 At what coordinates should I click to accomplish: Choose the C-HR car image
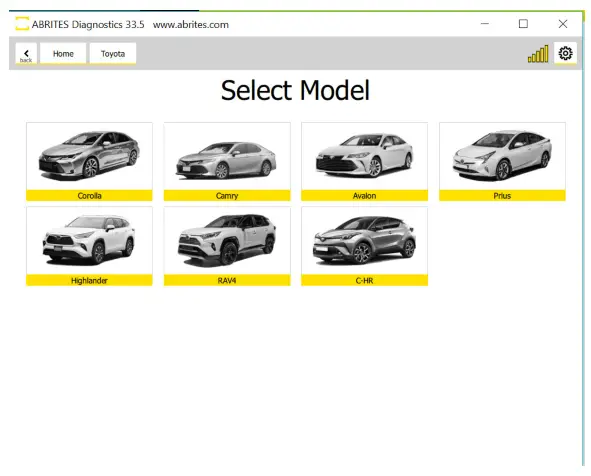(364, 239)
